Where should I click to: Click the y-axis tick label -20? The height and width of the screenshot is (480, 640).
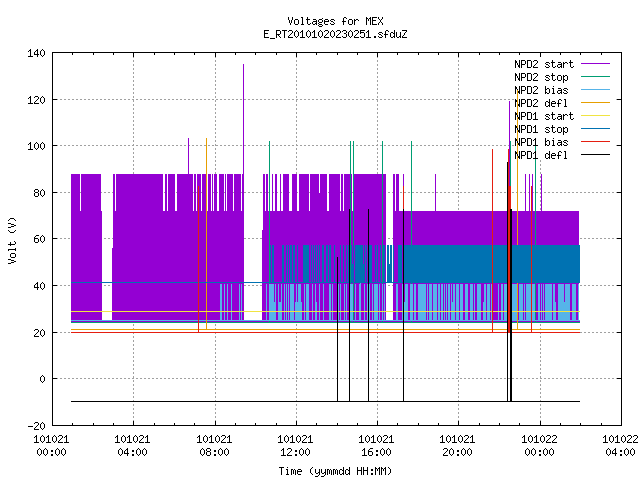click(36, 426)
